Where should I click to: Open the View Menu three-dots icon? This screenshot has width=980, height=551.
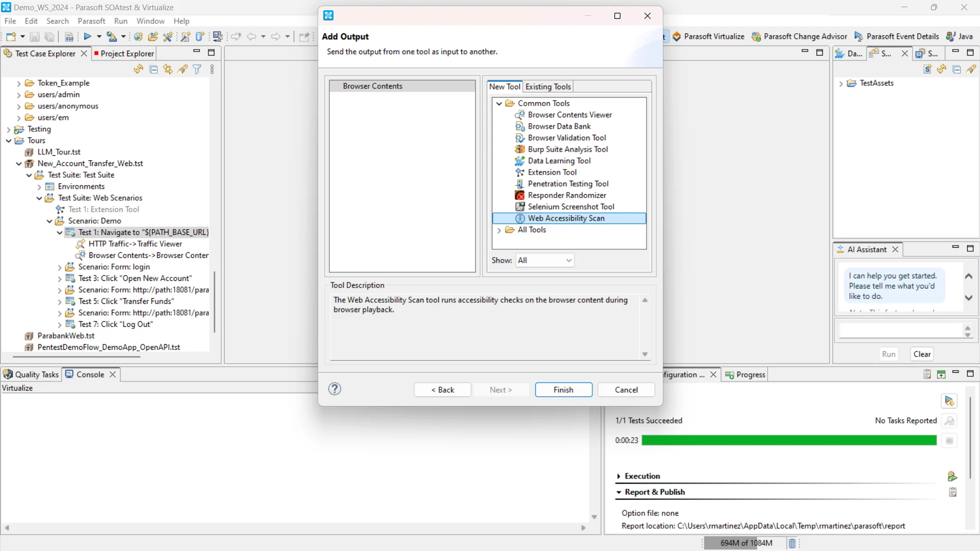[x=212, y=69]
